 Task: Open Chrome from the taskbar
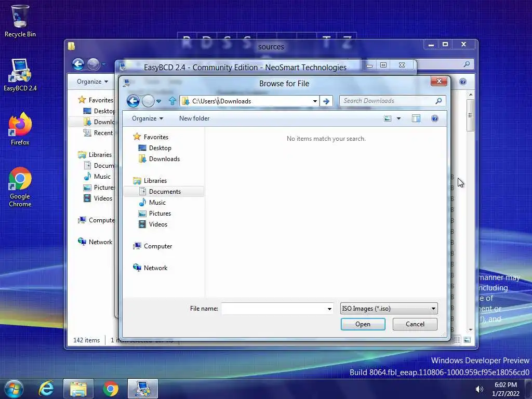tap(111, 389)
